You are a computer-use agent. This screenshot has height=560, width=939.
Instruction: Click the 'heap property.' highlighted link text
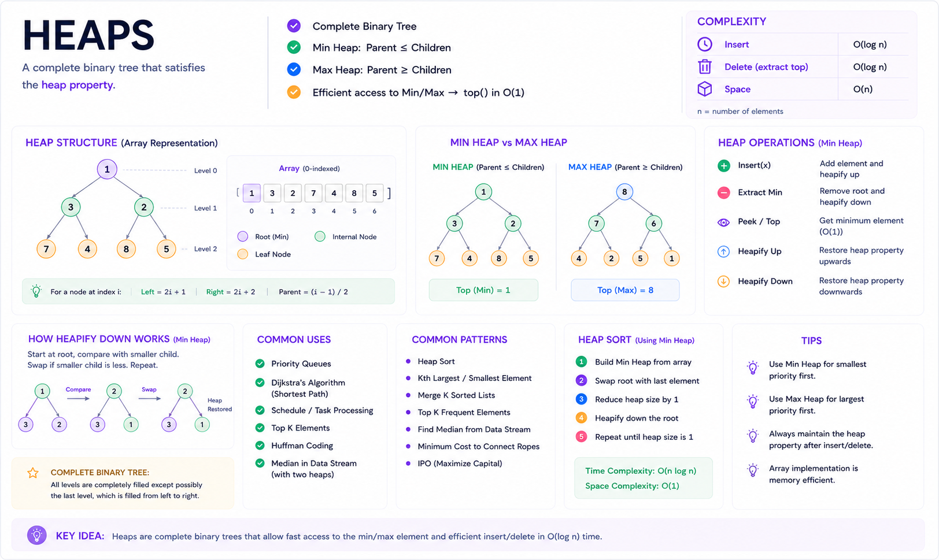coord(78,85)
